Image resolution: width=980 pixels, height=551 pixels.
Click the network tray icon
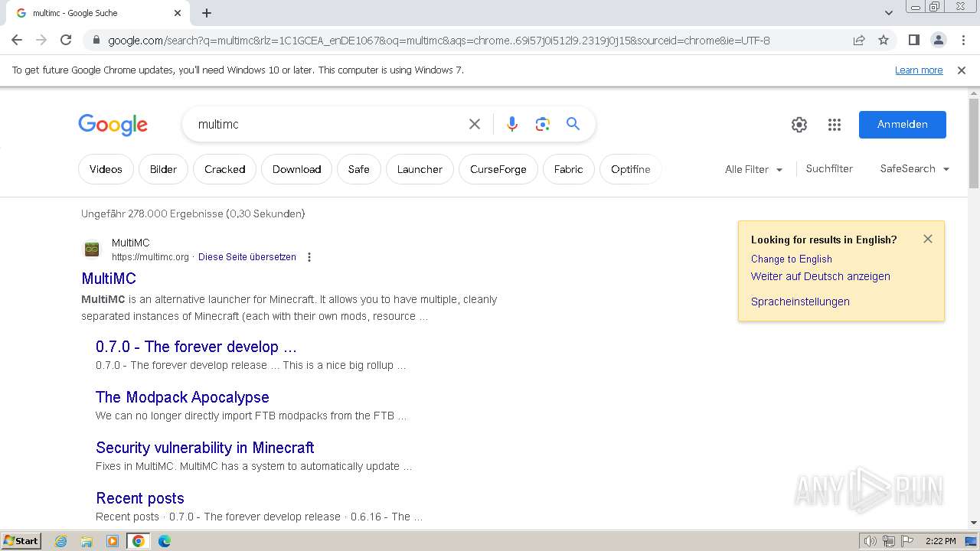tap(889, 541)
